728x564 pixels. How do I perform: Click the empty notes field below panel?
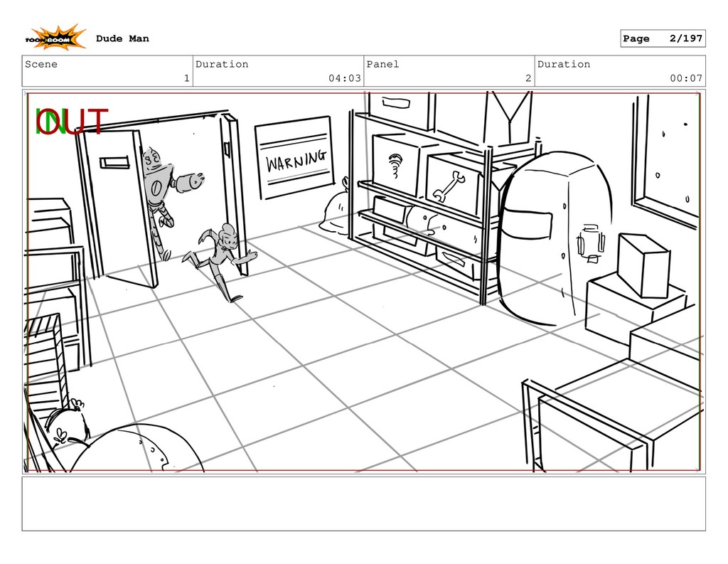tap(363, 504)
